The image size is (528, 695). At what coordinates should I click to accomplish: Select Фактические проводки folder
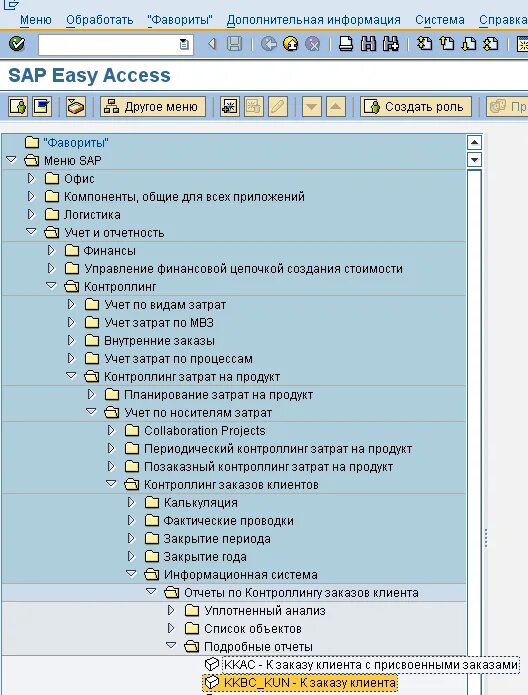[229, 521]
